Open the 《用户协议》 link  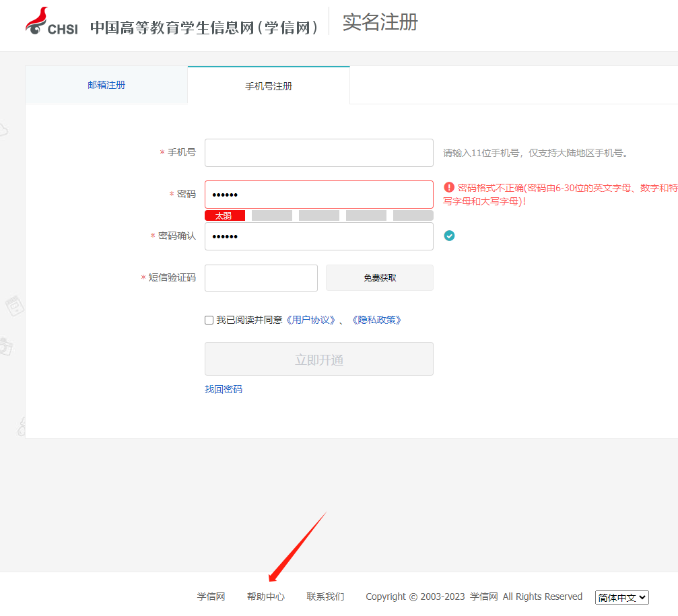point(311,320)
